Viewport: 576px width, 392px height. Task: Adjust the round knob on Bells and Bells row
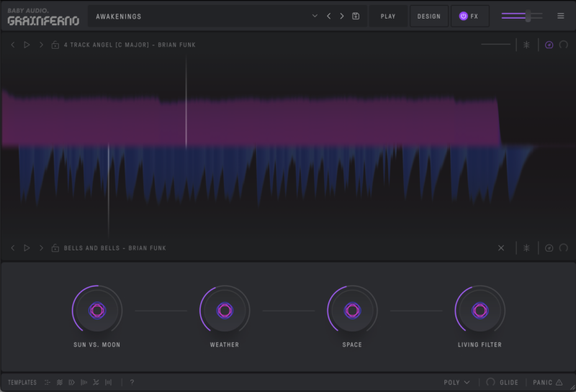564,248
